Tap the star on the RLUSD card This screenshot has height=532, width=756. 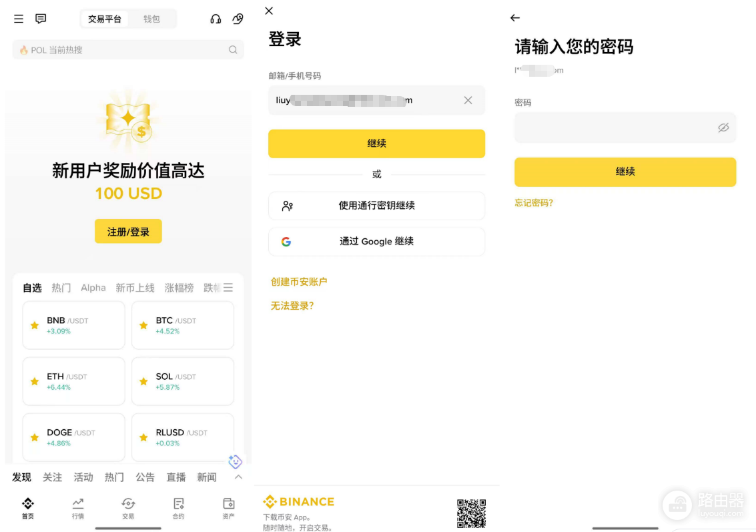pyautogui.click(x=143, y=437)
